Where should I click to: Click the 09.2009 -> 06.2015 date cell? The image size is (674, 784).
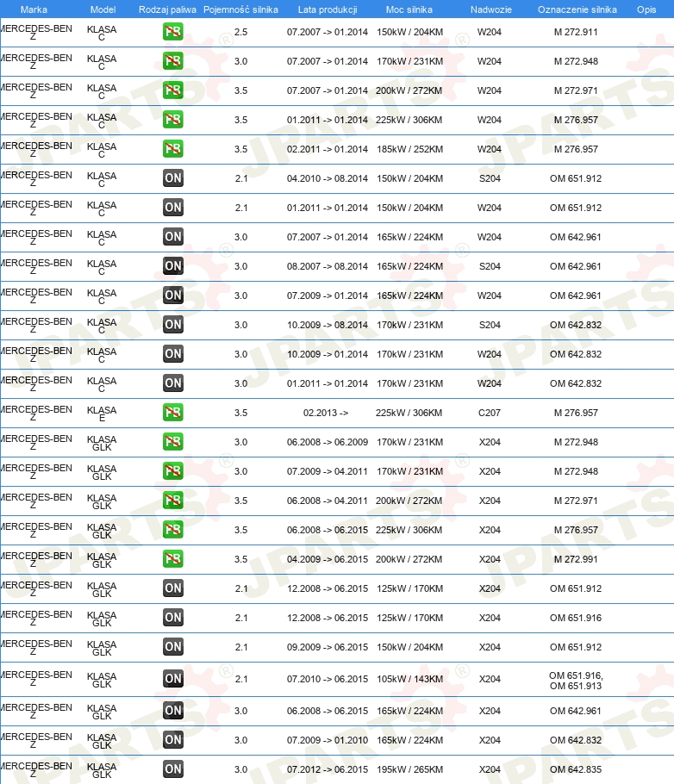pyautogui.click(x=328, y=647)
